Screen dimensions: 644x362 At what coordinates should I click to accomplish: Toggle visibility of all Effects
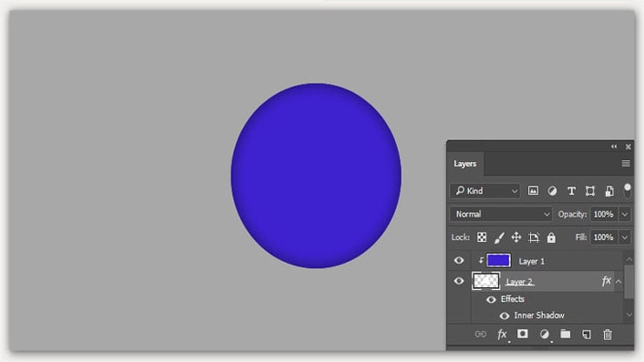point(491,299)
